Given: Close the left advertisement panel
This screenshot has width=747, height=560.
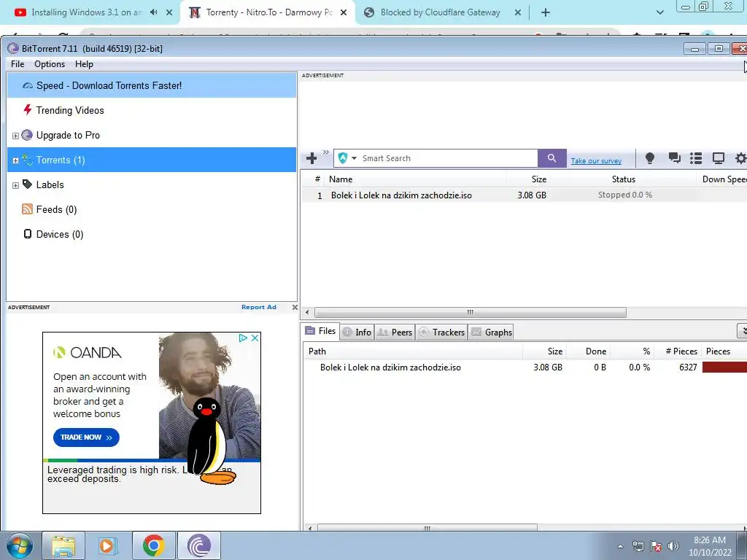Looking at the screenshot, I should pyautogui.click(x=295, y=307).
